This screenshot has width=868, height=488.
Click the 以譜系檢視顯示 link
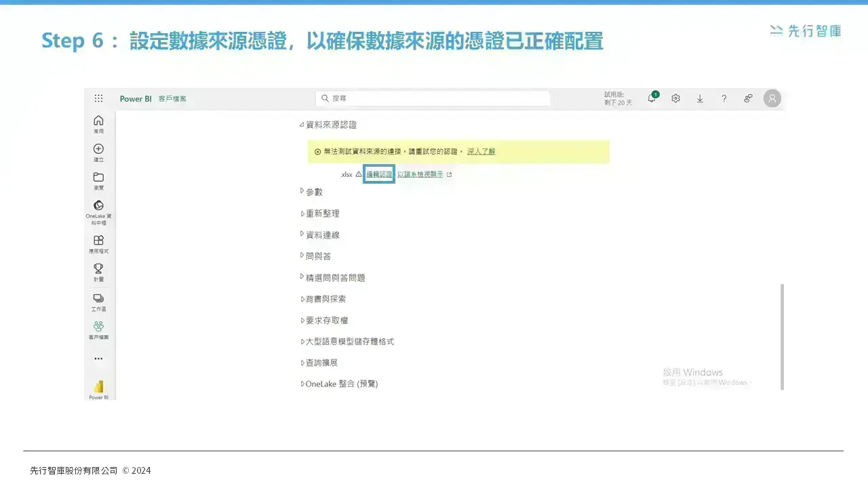coord(420,174)
